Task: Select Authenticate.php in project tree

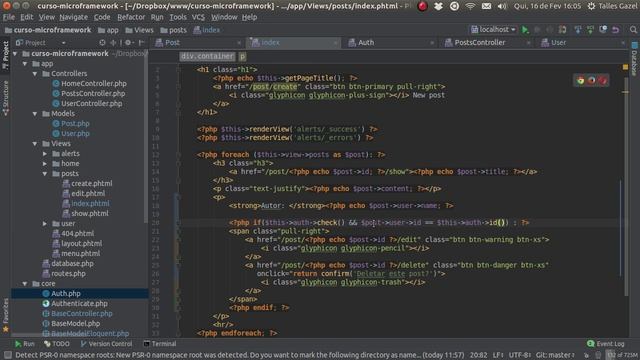Action: click(79, 304)
